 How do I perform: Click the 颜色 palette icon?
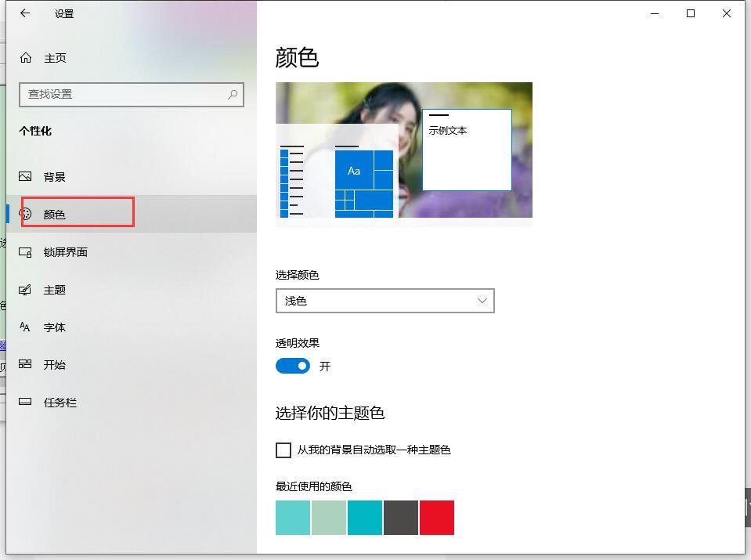24,213
